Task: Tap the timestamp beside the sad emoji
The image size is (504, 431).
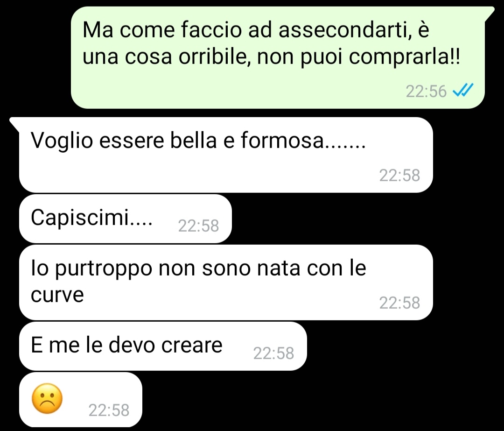Action: (x=109, y=410)
